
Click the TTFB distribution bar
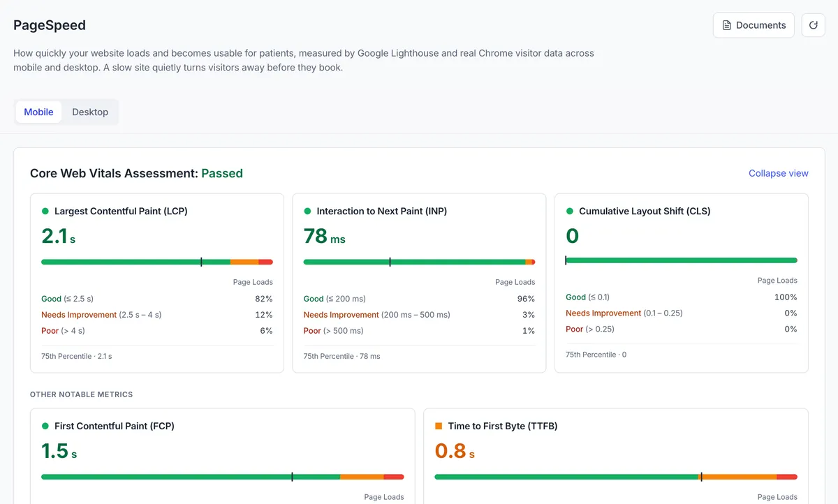point(616,477)
